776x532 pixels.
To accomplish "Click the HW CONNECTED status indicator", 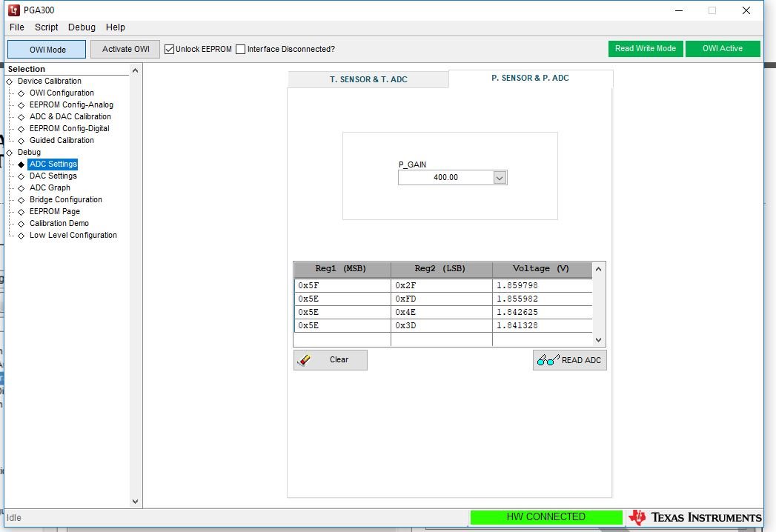I will pos(546,516).
